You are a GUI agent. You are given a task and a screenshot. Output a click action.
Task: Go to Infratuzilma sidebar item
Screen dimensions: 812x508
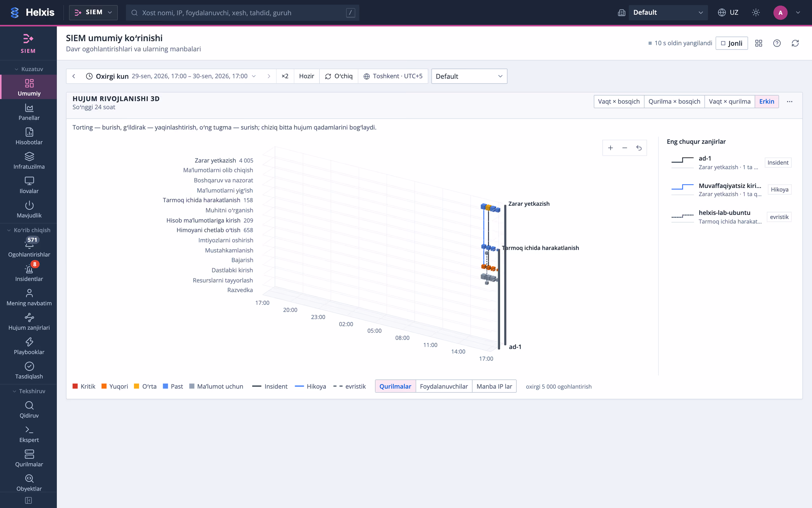pyautogui.click(x=29, y=161)
